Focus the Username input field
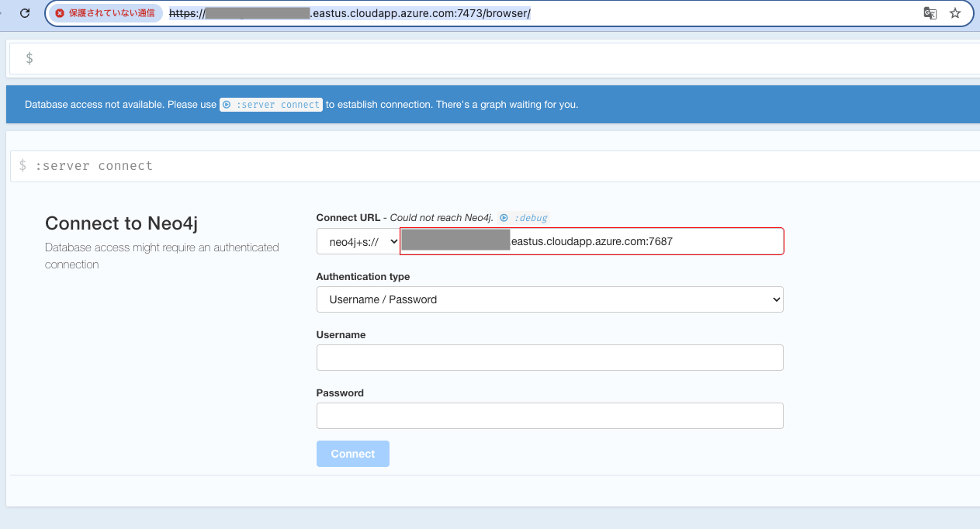Screen dimensions: 980x529 550,358
